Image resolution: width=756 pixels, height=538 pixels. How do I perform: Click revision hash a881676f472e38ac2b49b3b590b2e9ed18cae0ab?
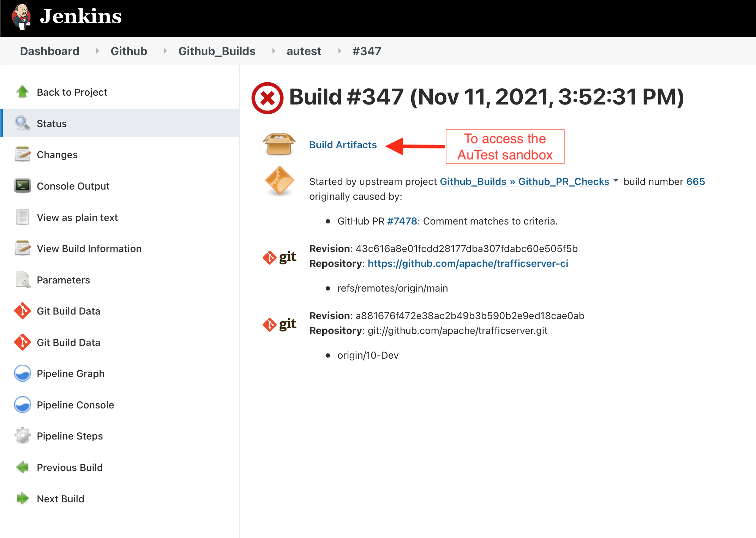click(470, 316)
